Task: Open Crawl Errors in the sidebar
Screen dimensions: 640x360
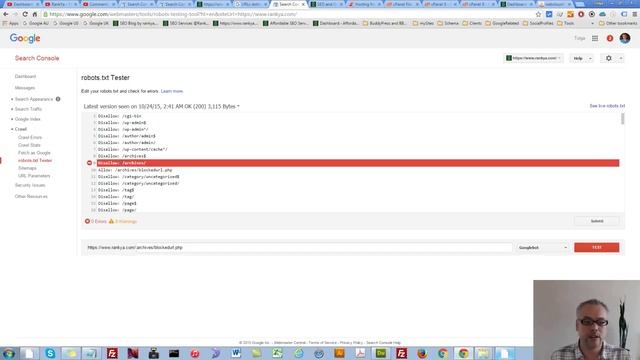Action: pos(30,138)
